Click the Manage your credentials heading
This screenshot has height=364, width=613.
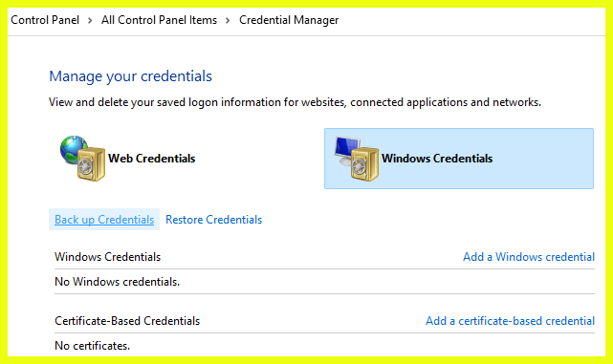131,76
